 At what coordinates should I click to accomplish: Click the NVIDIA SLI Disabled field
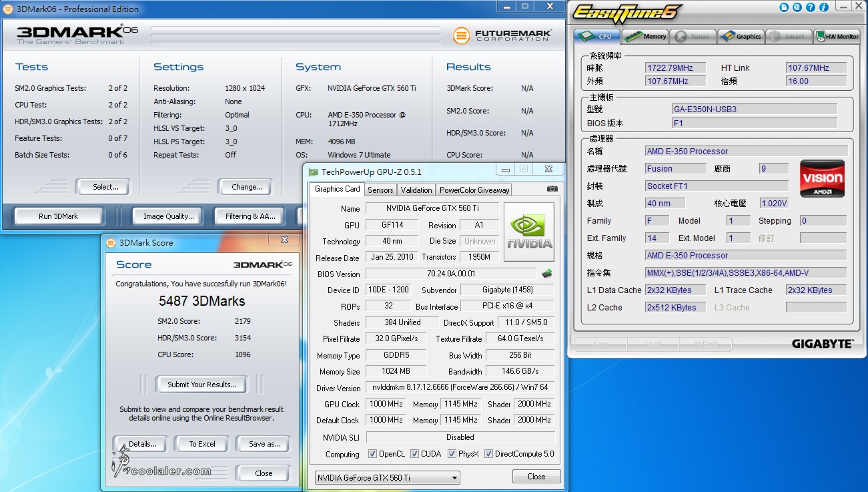click(460, 437)
